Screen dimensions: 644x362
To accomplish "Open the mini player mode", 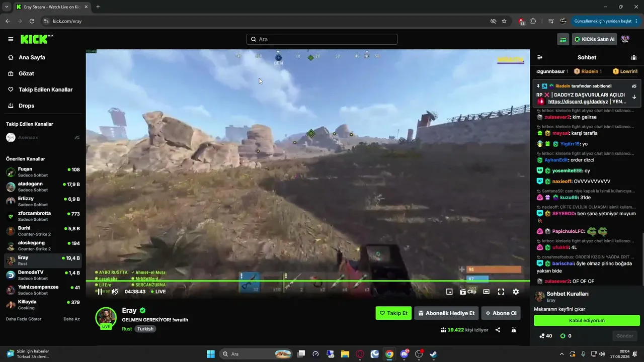I will coord(449,292).
